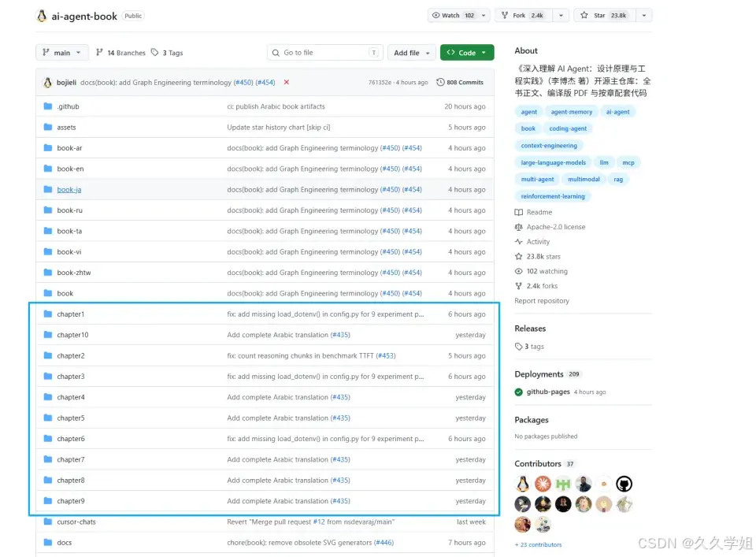The image size is (756, 557).
Task: View the 23.8k stars link
Action: 538,257
